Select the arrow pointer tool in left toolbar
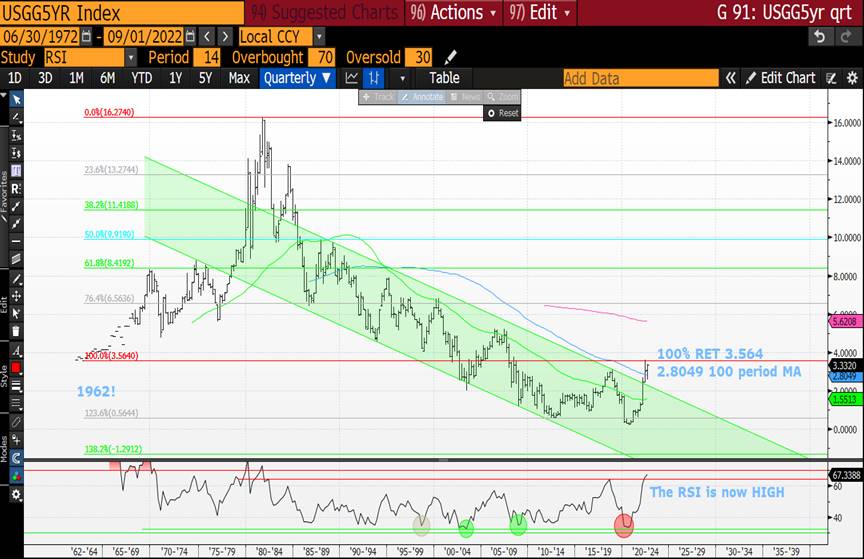Screen dimensions: 864x559 (x=17, y=99)
